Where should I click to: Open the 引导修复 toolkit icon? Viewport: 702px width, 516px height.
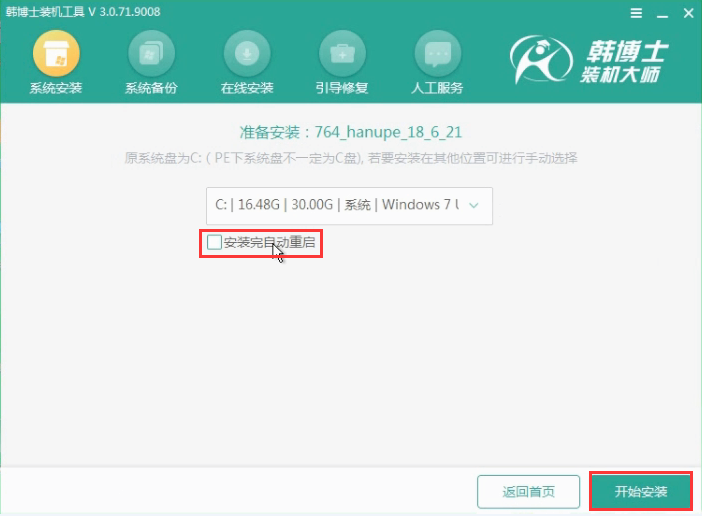(342, 53)
